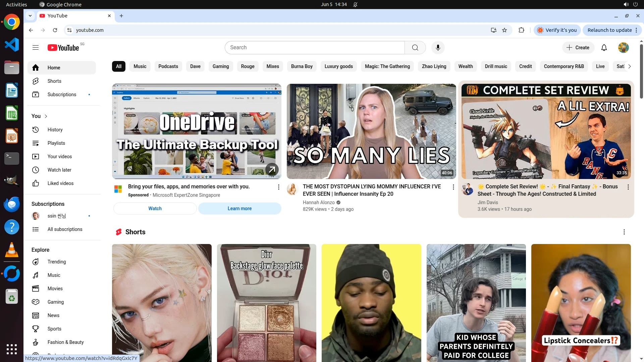Bookmark this page with star icon
This screenshot has height=362, width=644.
coord(504,30)
